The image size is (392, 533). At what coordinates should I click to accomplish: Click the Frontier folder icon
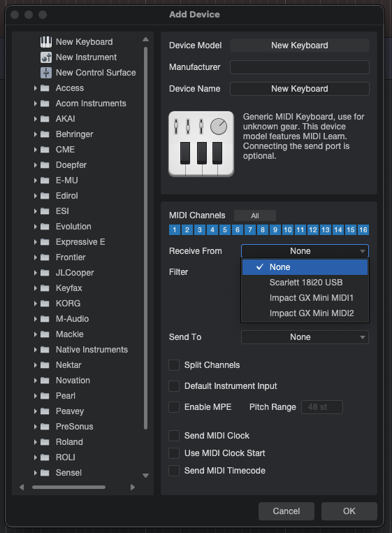45,257
